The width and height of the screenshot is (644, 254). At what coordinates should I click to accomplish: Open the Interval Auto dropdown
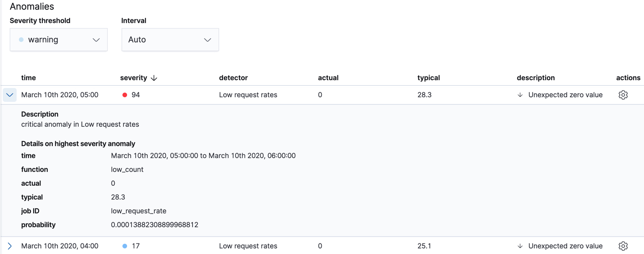[x=170, y=40]
